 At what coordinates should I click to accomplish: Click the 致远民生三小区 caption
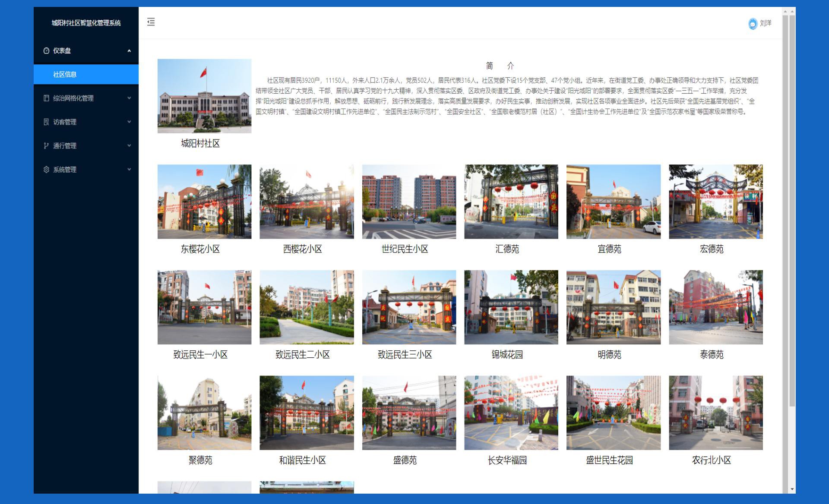coord(405,355)
